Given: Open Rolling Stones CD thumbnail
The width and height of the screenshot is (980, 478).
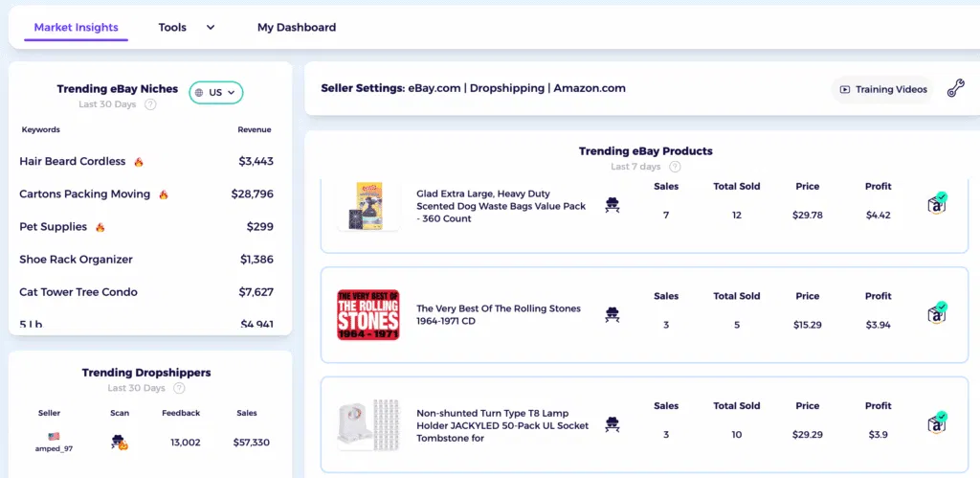Looking at the screenshot, I should tap(368, 315).
